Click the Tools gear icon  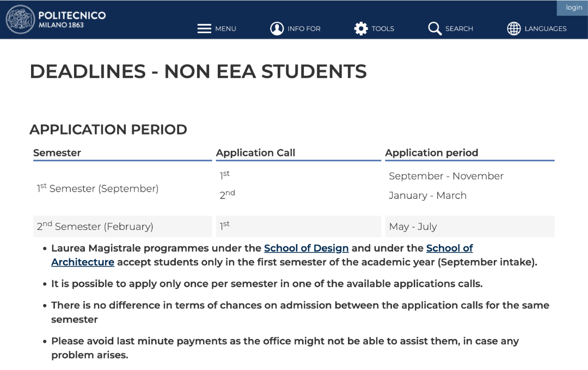(x=361, y=28)
